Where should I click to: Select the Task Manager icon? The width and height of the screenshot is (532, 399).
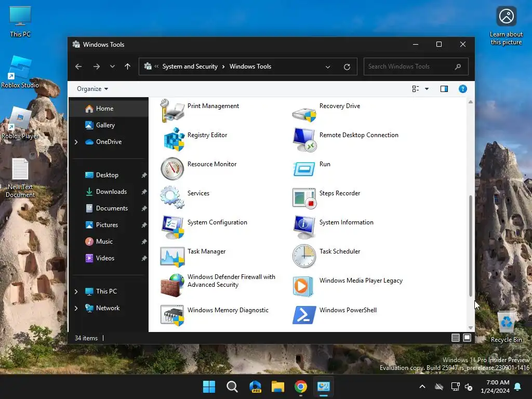172,256
